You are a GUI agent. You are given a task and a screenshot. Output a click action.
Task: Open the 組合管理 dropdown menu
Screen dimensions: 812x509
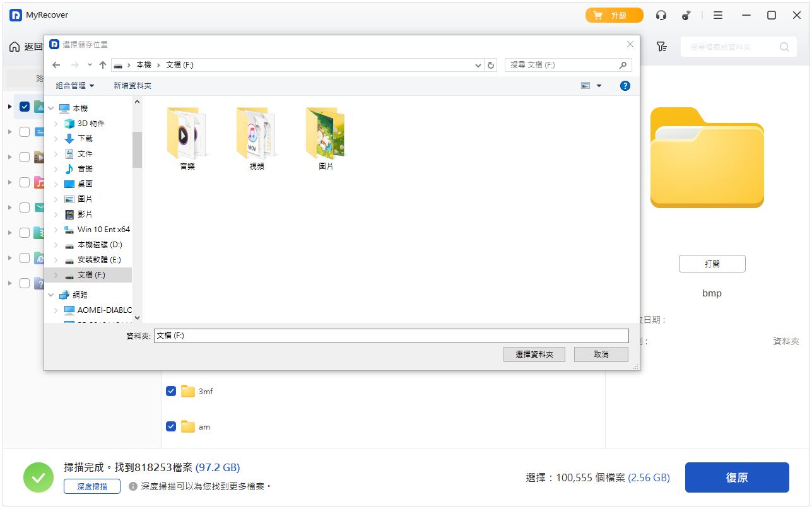(x=74, y=86)
